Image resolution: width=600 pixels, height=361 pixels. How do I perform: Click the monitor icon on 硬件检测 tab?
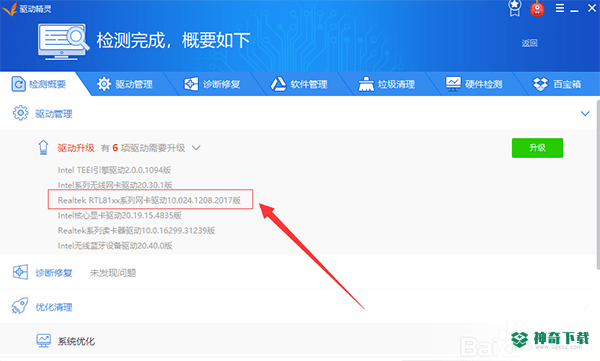pyautogui.click(x=453, y=83)
